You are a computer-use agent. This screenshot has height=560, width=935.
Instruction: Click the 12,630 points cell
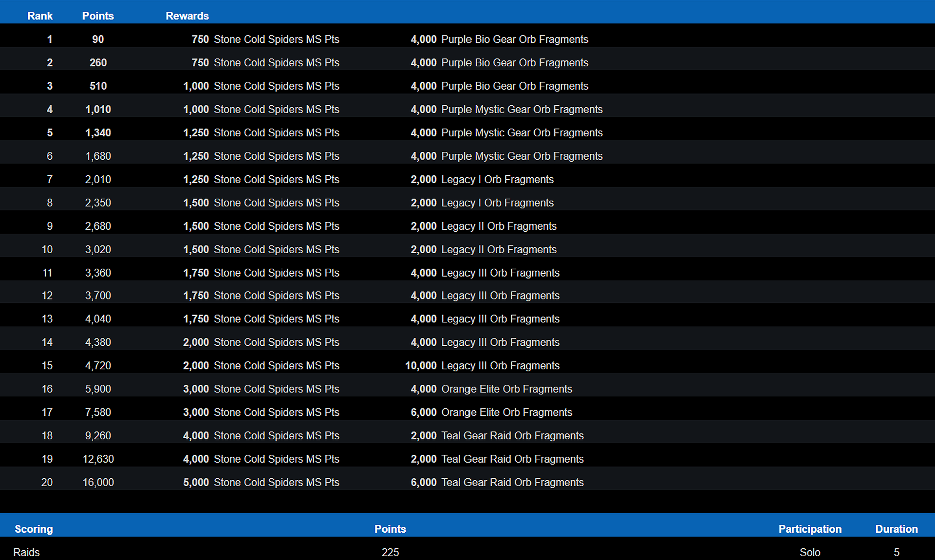[98, 459]
